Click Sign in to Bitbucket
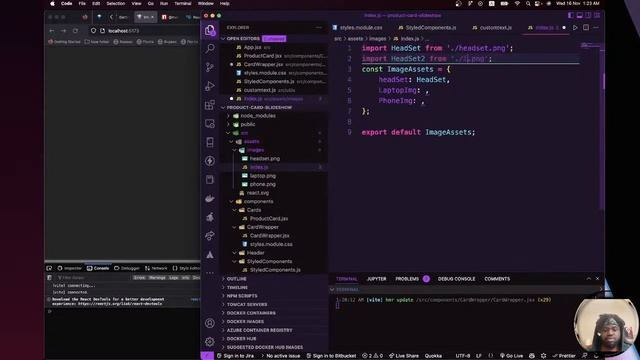640x360 pixels. [x=331, y=356]
